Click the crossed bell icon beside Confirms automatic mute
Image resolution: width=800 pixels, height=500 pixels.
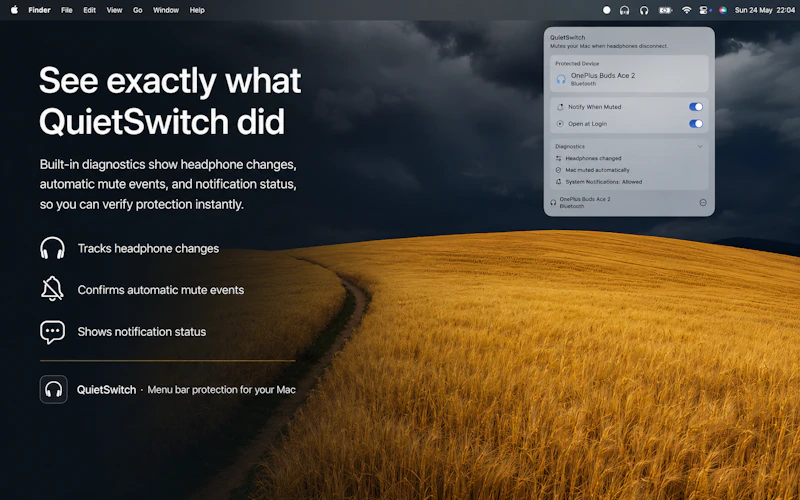tap(53, 289)
